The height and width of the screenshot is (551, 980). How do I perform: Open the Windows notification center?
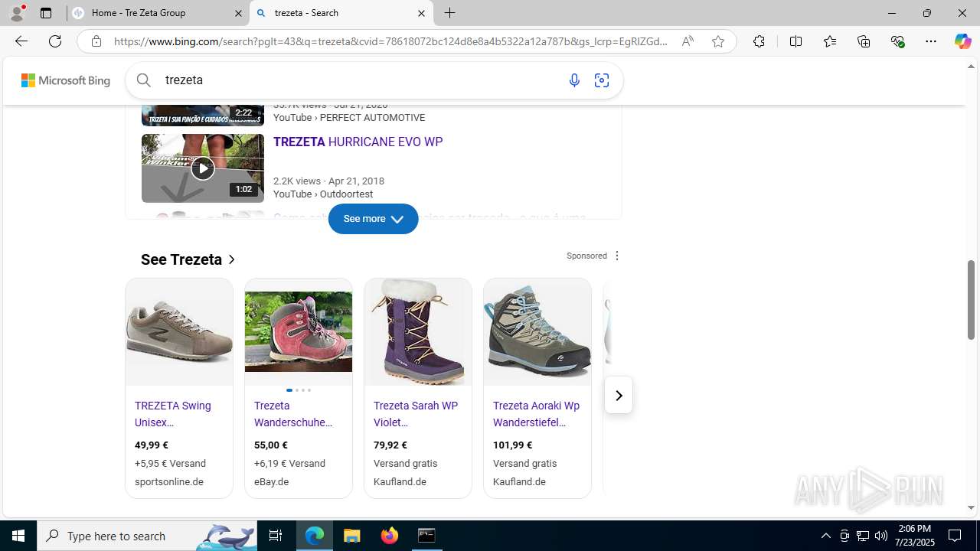click(955, 536)
